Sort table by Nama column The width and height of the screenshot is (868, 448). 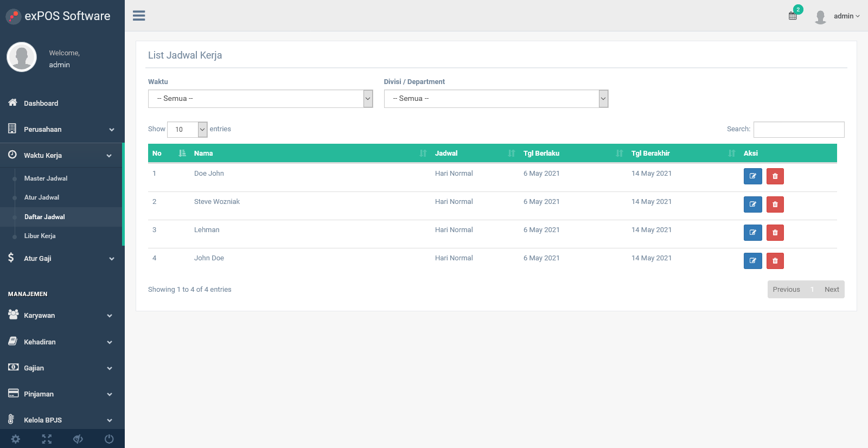(310, 153)
